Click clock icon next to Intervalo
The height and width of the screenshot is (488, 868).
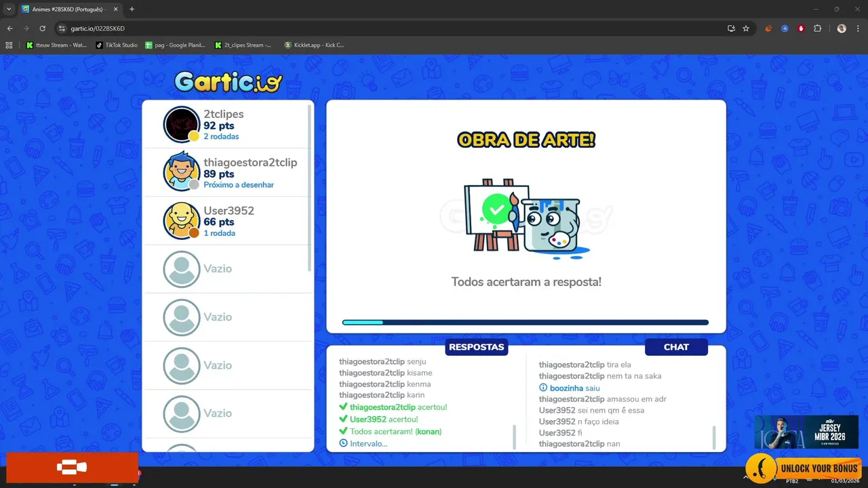343,443
